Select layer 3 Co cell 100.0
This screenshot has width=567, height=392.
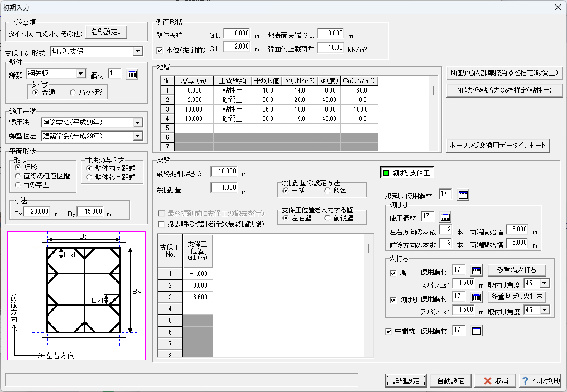click(359, 109)
